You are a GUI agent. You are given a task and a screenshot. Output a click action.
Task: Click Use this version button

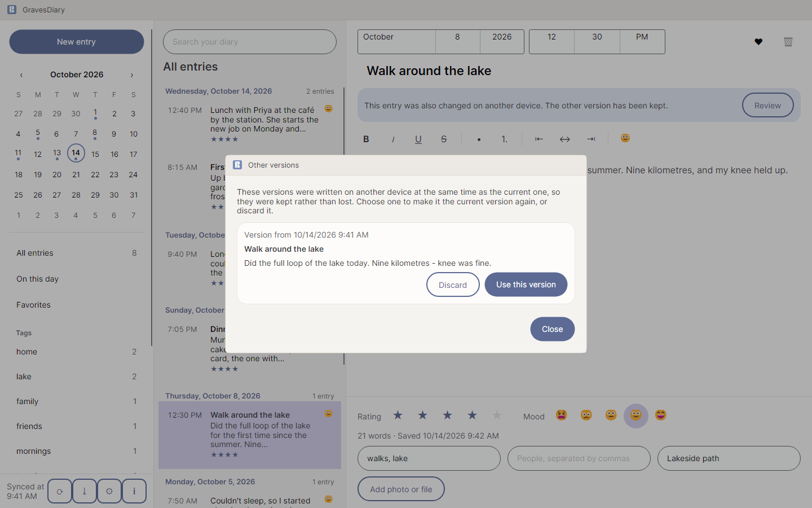(x=526, y=284)
